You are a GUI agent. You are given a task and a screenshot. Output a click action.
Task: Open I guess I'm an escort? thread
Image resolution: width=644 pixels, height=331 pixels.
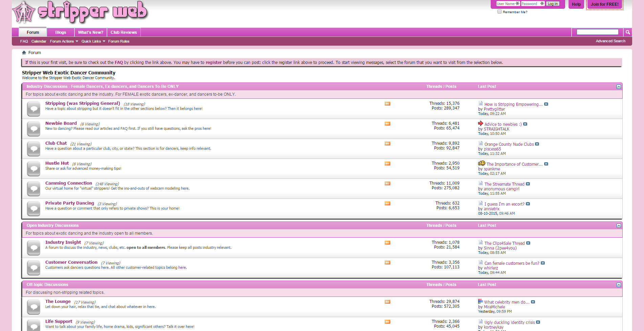pyautogui.click(x=504, y=204)
